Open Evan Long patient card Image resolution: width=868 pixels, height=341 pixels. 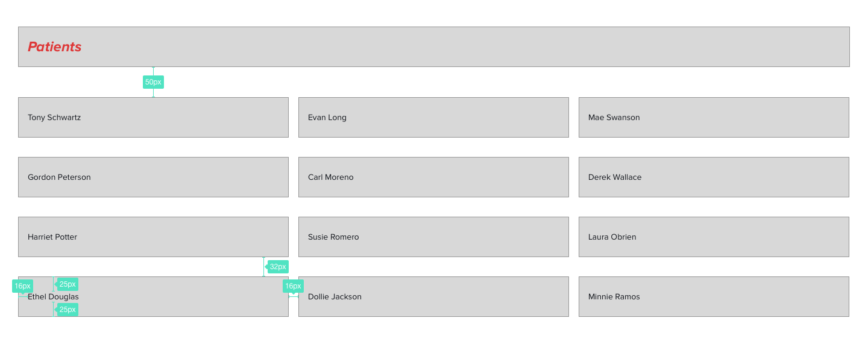433,117
